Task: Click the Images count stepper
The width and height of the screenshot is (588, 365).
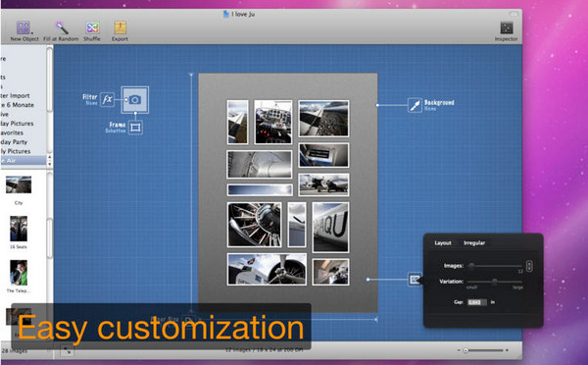Action: point(529,266)
